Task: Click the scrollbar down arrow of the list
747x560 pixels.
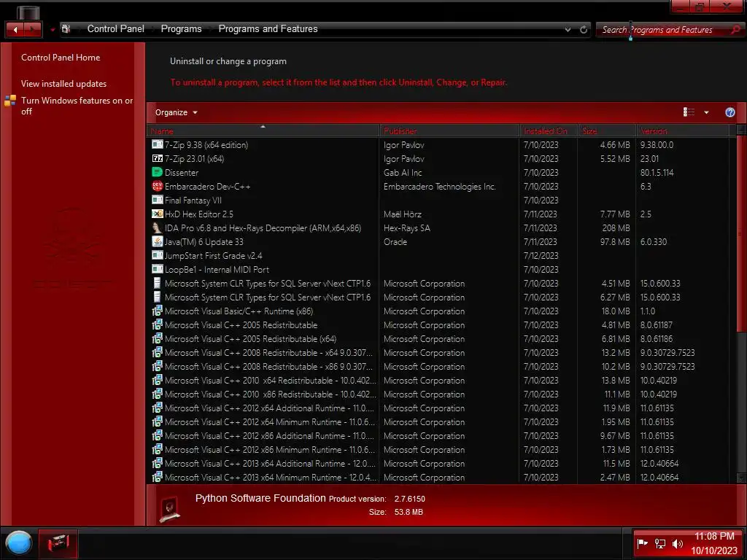Action: [741, 477]
